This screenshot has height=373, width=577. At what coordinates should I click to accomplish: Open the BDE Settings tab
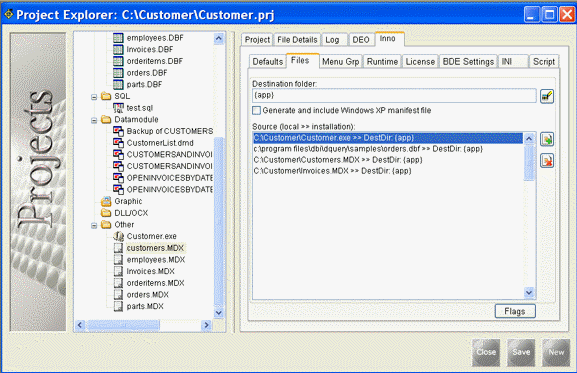468,61
